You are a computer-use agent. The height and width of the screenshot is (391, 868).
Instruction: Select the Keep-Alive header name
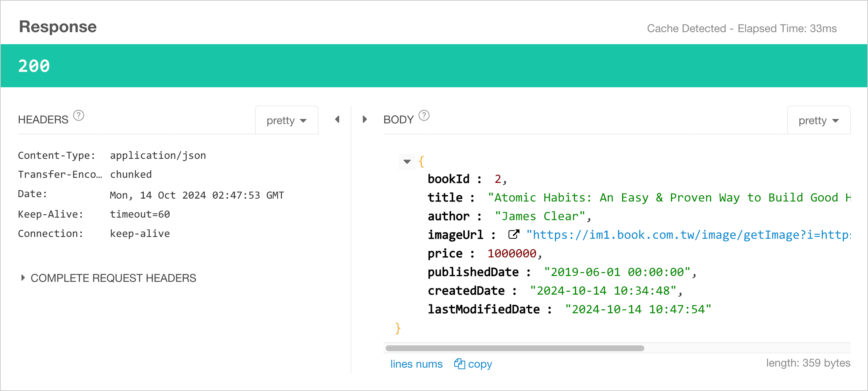51,214
